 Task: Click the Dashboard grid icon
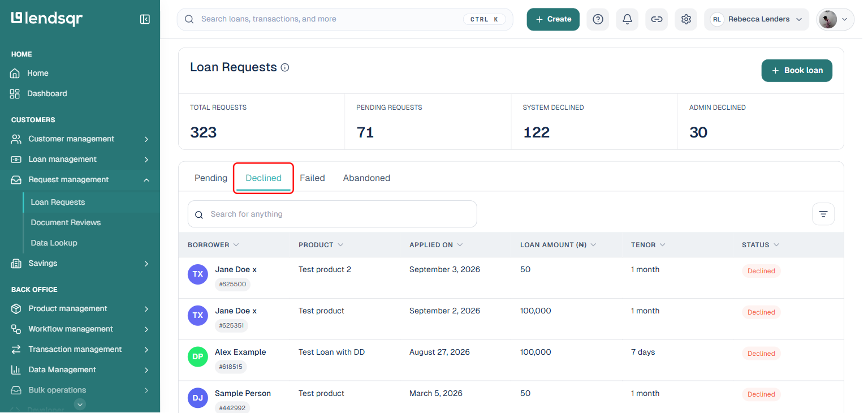coord(15,93)
